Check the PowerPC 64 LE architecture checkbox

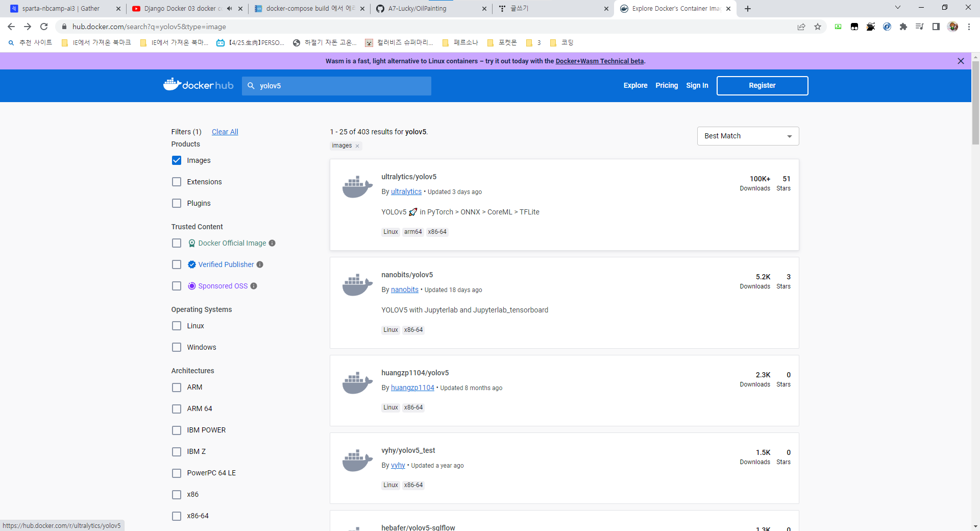177,473
